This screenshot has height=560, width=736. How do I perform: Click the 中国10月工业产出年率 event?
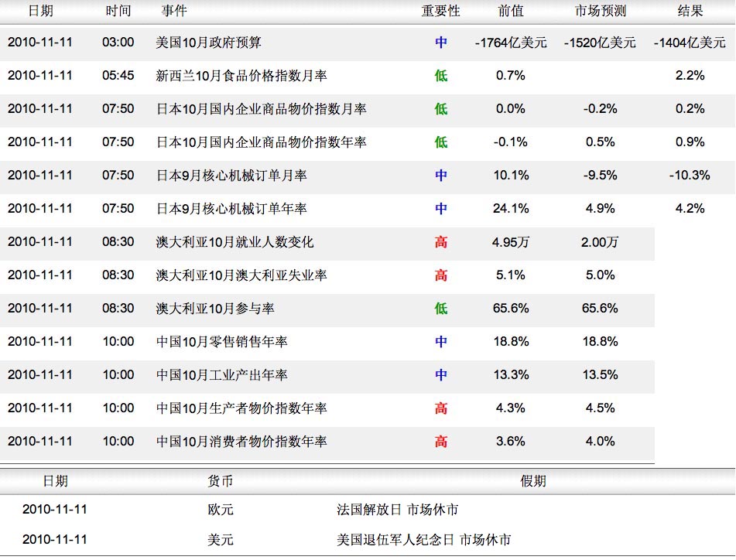coord(221,375)
